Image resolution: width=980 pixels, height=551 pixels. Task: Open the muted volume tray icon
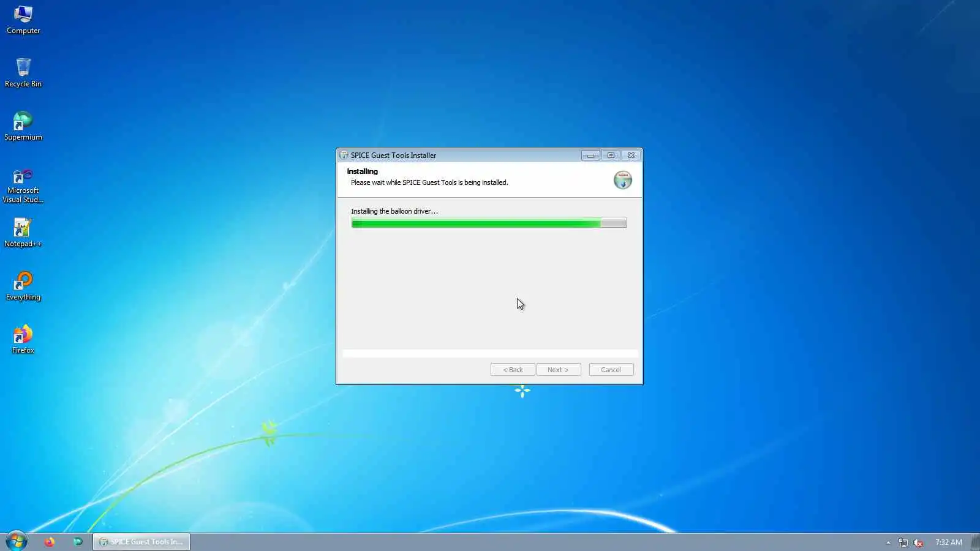pyautogui.click(x=918, y=542)
